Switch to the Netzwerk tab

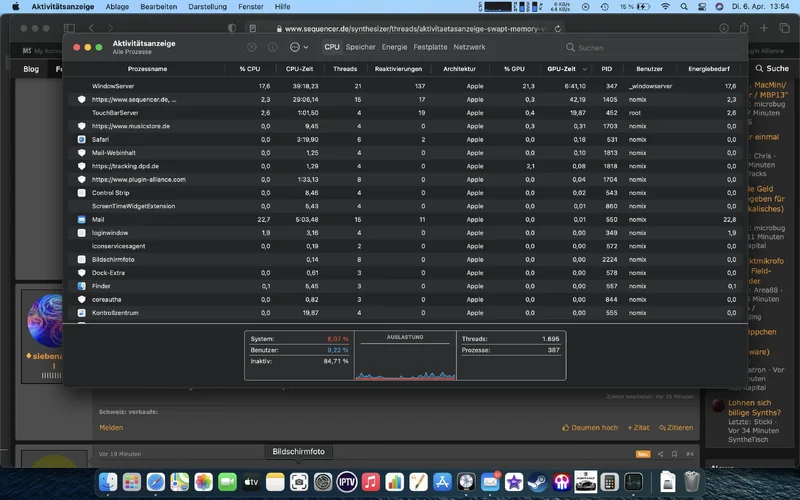[469, 47]
